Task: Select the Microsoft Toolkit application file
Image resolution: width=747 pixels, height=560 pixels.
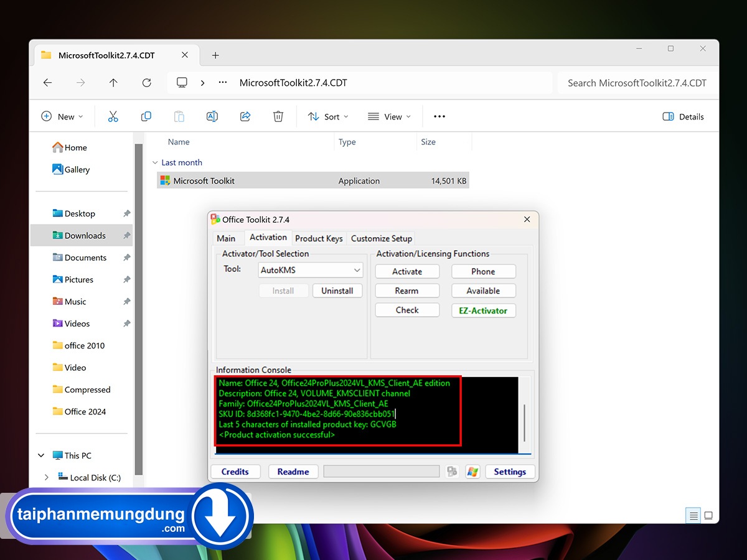Action: [312, 181]
